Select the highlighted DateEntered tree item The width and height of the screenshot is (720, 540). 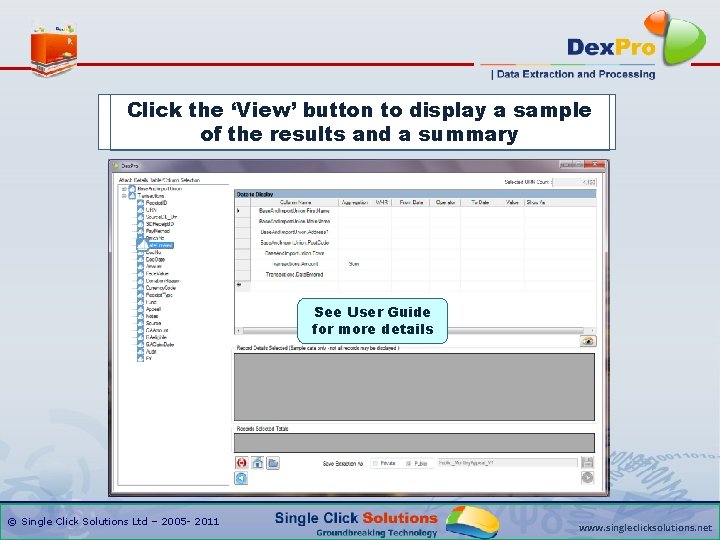[159, 245]
